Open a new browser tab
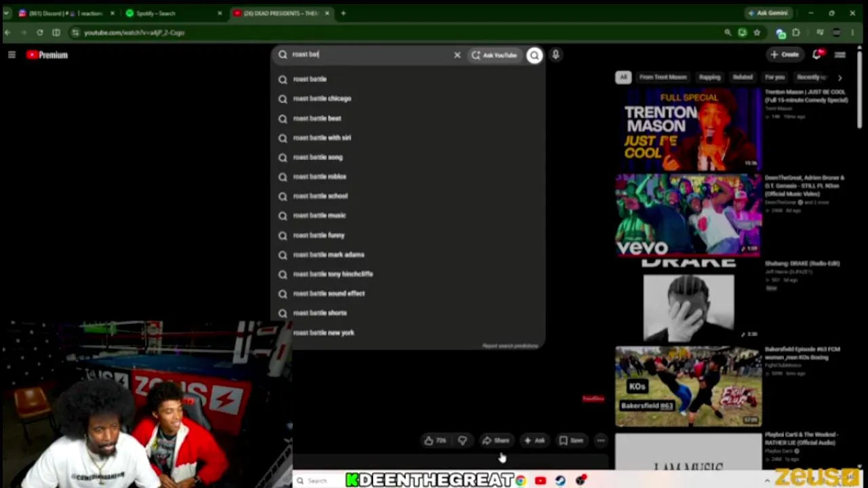Viewport: 868px width, 488px height. [343, 13]
